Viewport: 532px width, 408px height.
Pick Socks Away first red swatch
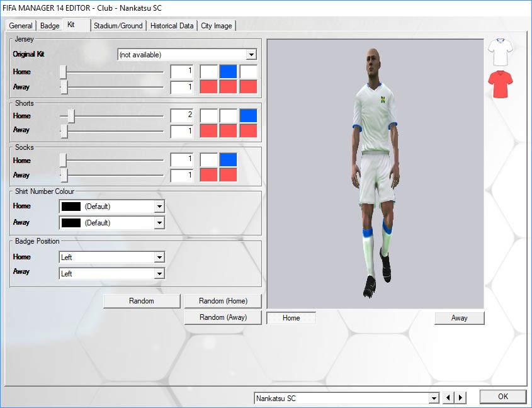(208, 175)
